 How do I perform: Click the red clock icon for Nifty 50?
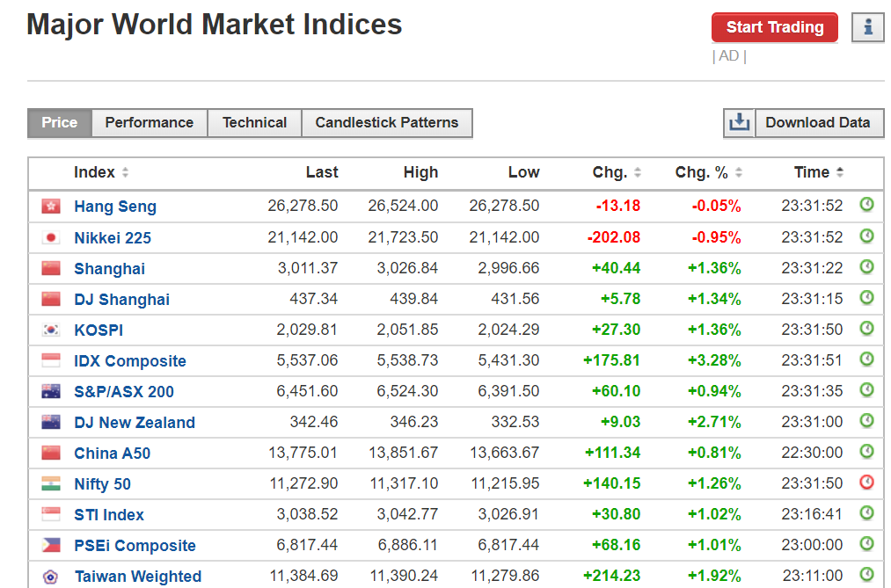coord(866,483)
